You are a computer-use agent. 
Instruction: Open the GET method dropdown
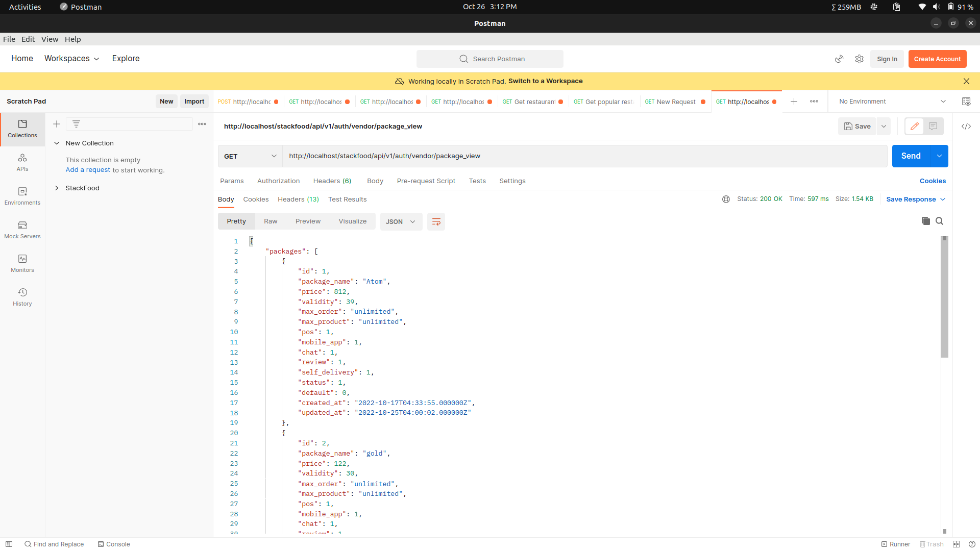(250, 156)
